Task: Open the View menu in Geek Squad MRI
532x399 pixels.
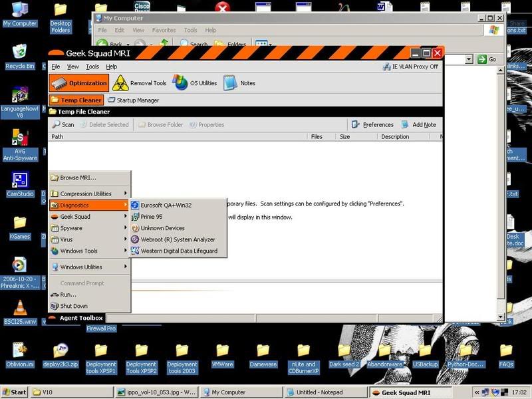Action: pos(72,66)
